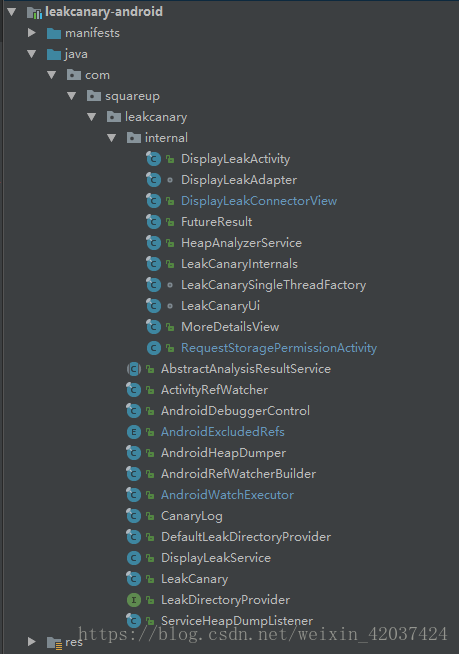The image size is (459, 654).
Task: Open DisplayLeakAdapter class file
Action: [x=239, y=180]
